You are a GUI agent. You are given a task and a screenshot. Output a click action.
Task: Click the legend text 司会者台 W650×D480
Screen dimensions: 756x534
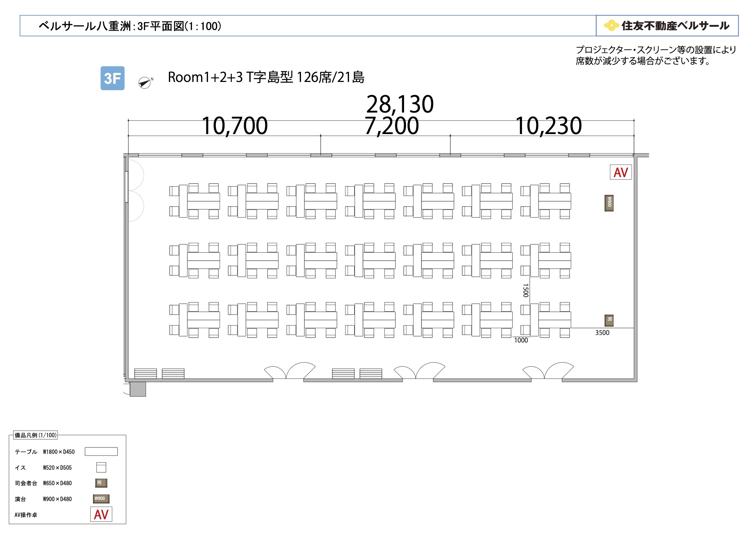(43, 483)
